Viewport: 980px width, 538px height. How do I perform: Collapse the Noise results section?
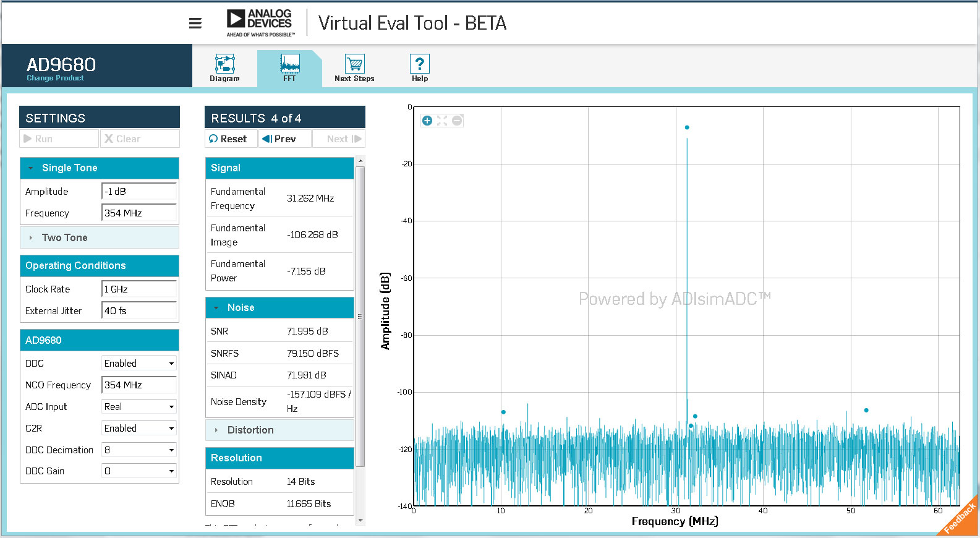tap(279, 307)
